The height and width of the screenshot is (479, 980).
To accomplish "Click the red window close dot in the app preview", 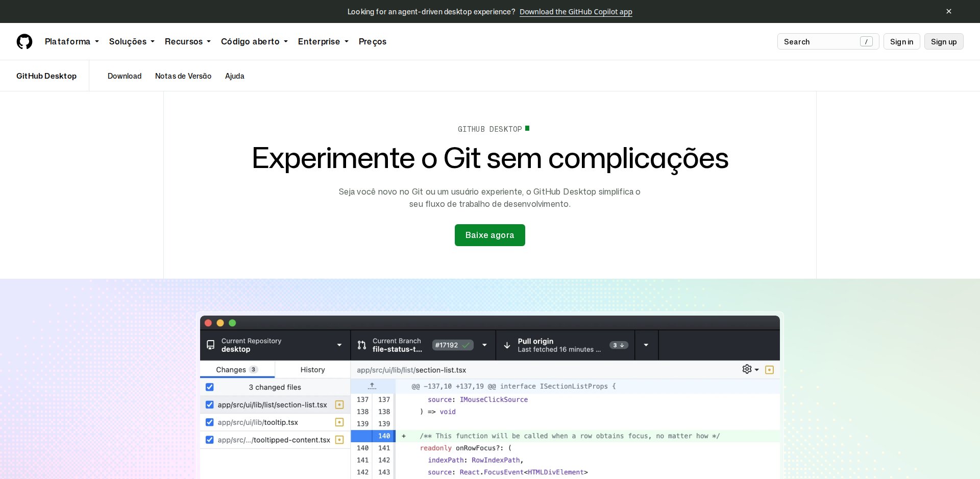I will click(208, 323).
